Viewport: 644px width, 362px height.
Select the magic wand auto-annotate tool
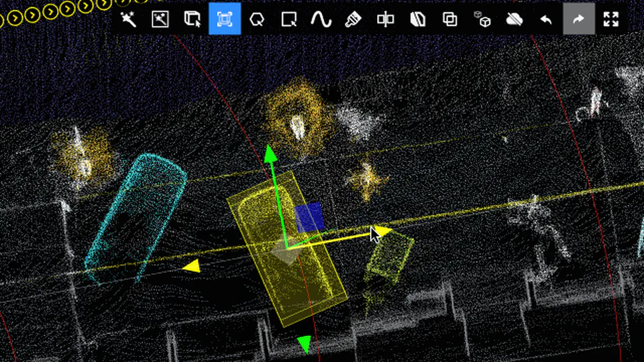coord(128,19)
